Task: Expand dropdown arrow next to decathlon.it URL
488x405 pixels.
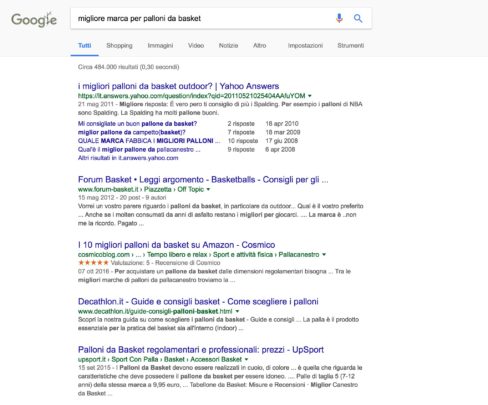Action: point(237,311)
